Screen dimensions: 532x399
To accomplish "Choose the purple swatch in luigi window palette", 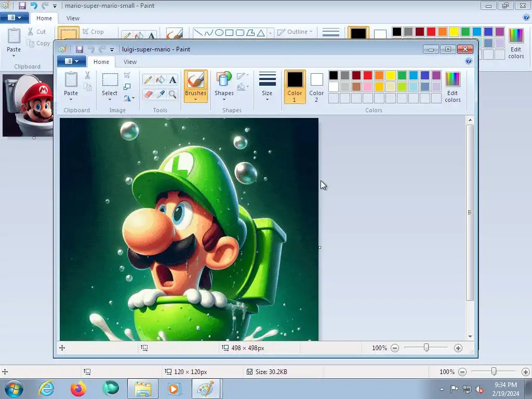I will (436, 75).
